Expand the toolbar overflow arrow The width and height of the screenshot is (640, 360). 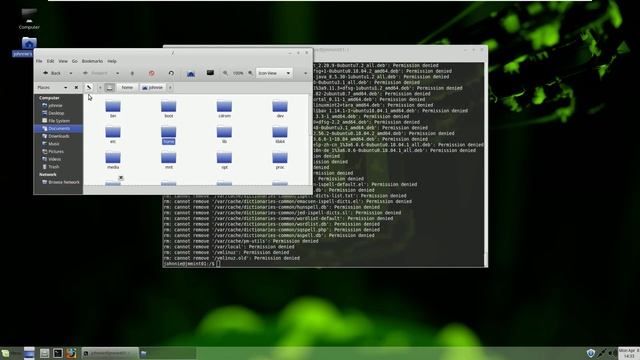[305, 73]
